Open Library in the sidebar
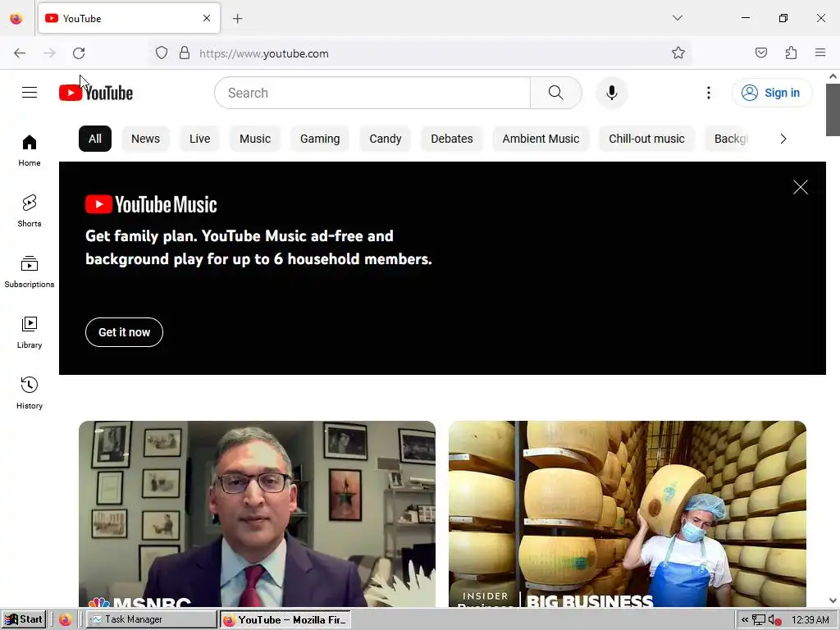 point(30,332)
